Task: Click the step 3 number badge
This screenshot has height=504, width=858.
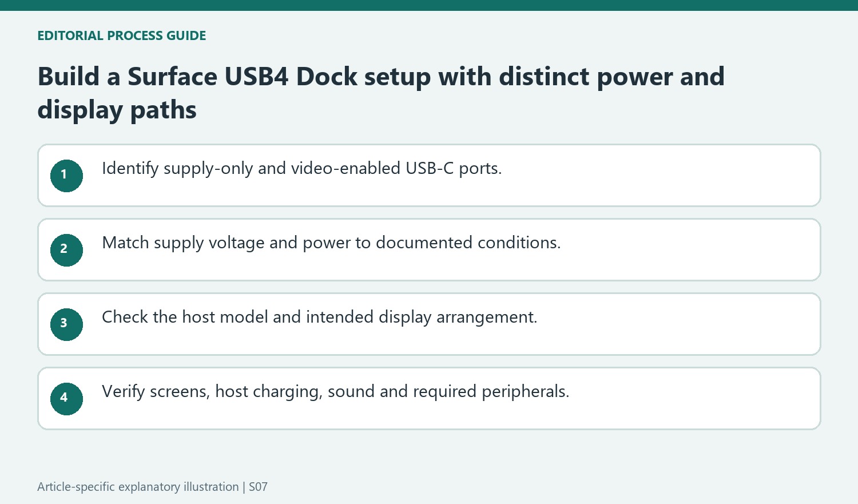Action: (66, 324)
